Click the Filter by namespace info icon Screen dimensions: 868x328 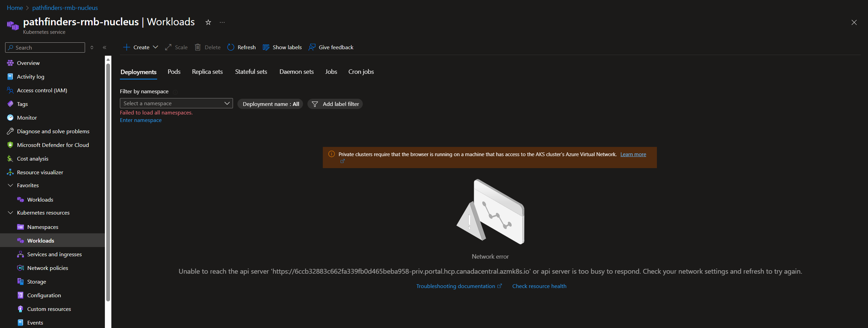click(175, 92)
